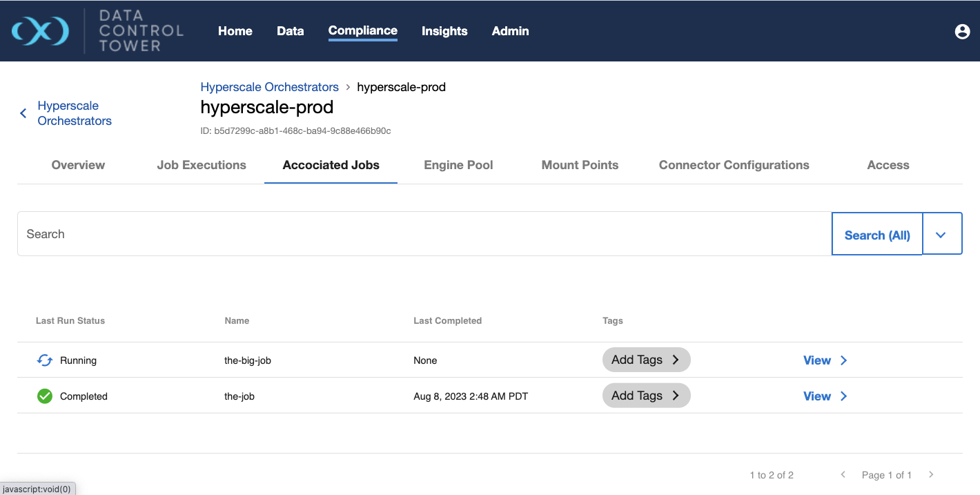
Task: Expand Add Tags for the-big-job
Action: point(646,360)
